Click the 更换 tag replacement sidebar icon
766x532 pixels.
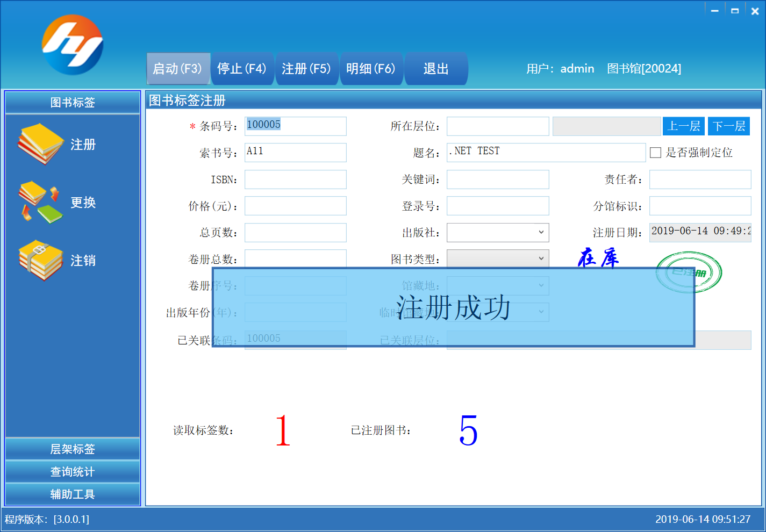(41, 203)
